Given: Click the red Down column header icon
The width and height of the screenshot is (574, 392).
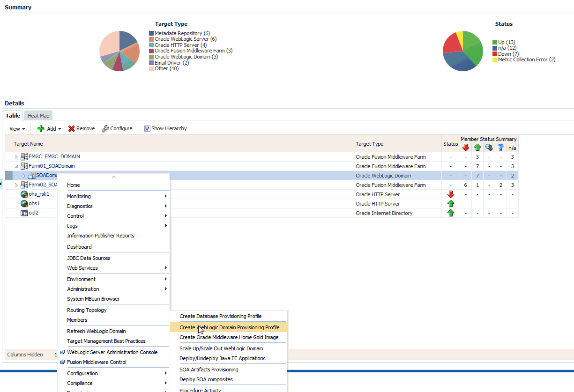Looking at the screenshot, I should (x=466, y=148).
